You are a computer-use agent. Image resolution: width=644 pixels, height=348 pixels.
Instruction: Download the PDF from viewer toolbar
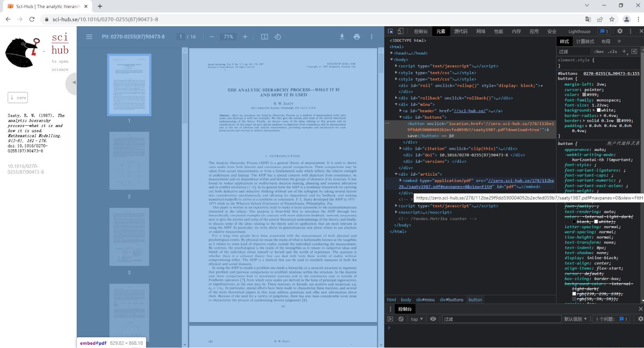click(342, 37)
